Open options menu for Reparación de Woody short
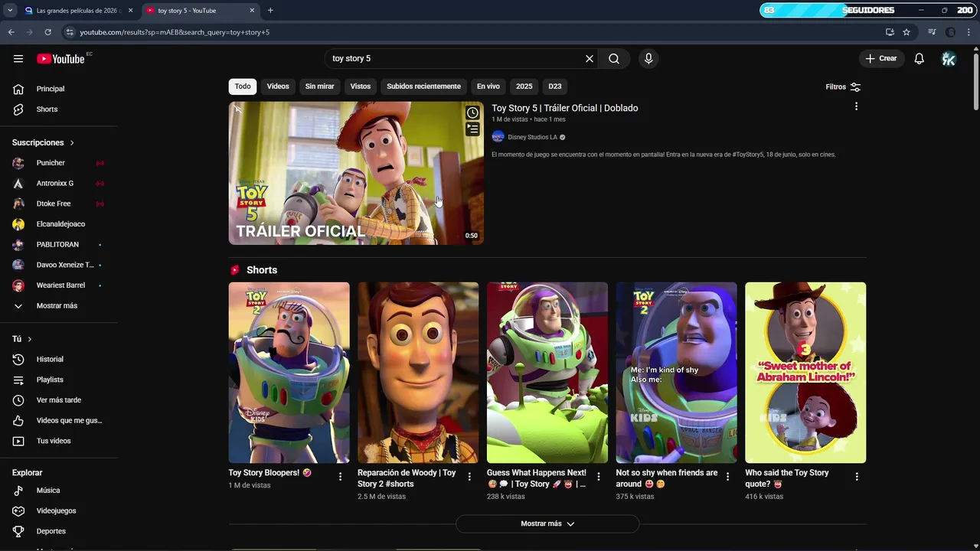 click(470, 477)
